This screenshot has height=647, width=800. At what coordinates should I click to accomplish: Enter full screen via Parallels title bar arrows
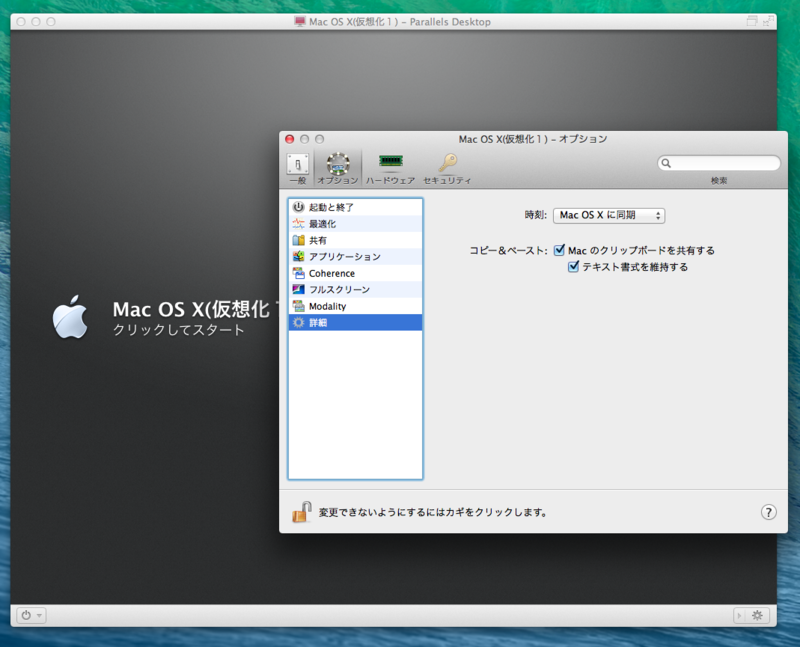pos(767,21)
